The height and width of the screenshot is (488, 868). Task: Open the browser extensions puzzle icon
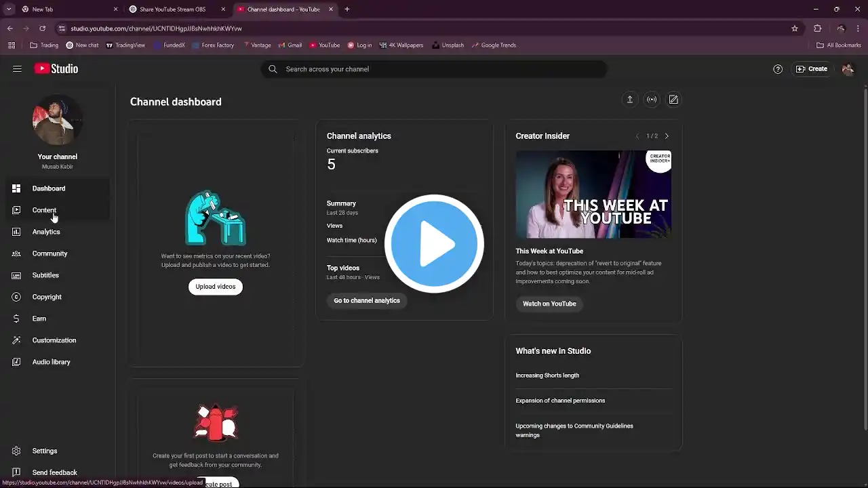pyautogui.click(x=817, y=28)
